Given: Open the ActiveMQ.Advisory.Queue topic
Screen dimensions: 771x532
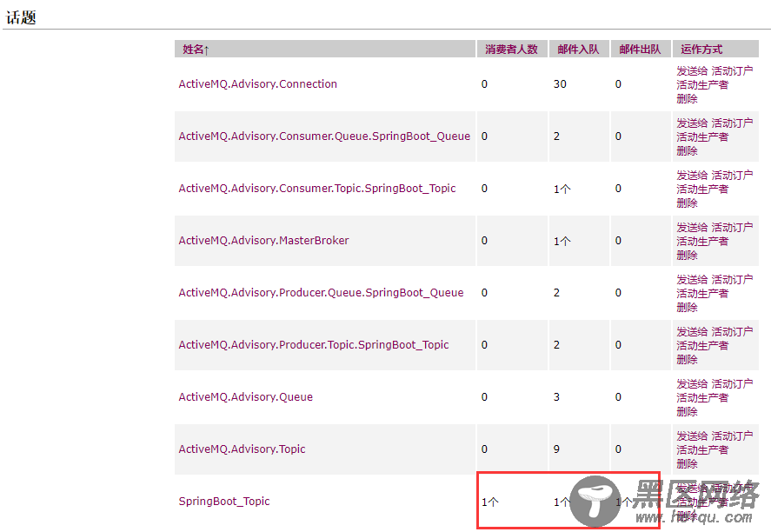Looking at the screenshot, I should [x=245, y=396].
